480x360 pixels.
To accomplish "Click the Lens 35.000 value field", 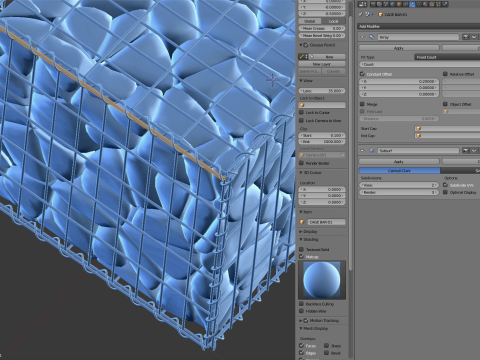I will click(322, 91).
